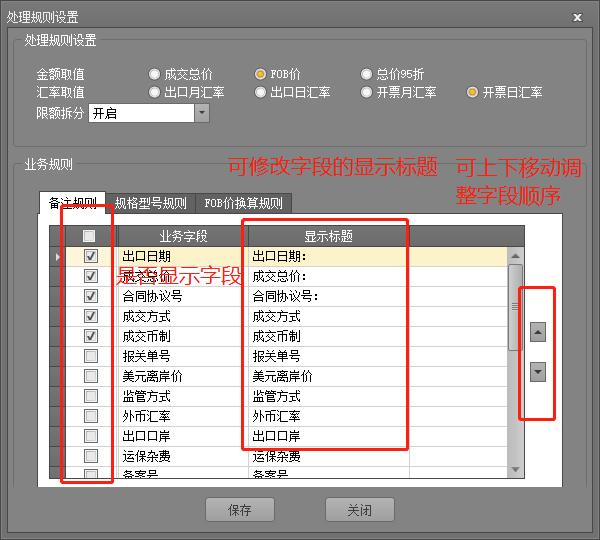Select the 出口月汇率 exchange rate option

154,92
